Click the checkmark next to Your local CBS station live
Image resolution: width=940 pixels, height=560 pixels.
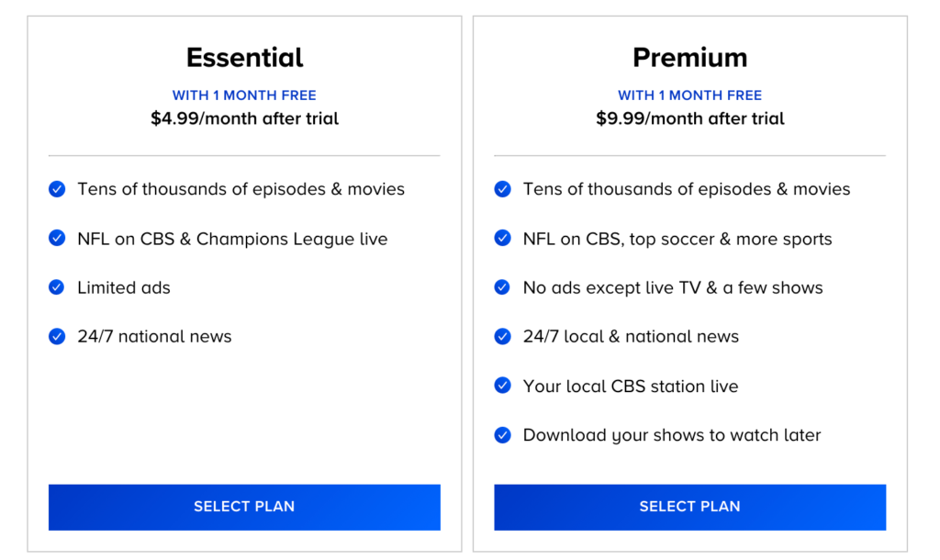(x=502, y=386)
